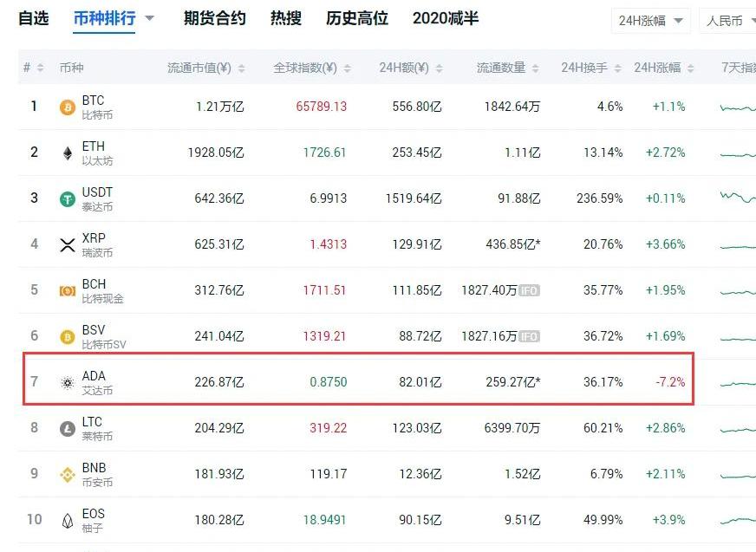Open the 2020减半 tab

pyautogui.click(x=446, y=18)
